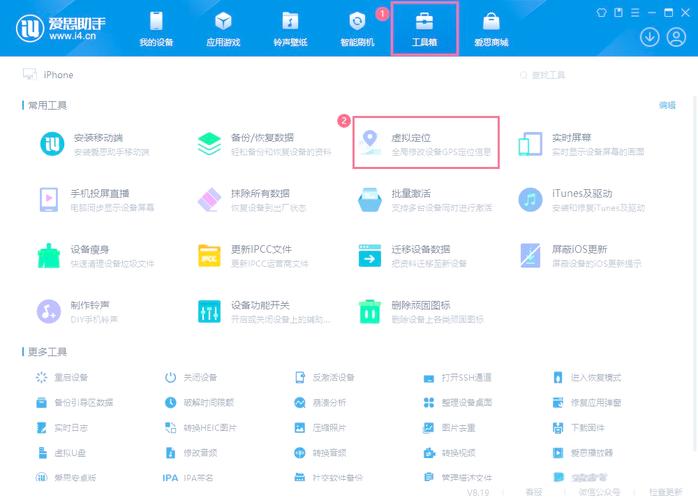Choose 抹除所有数据 erase tool
698x500 pixels.
pos(252,199)
